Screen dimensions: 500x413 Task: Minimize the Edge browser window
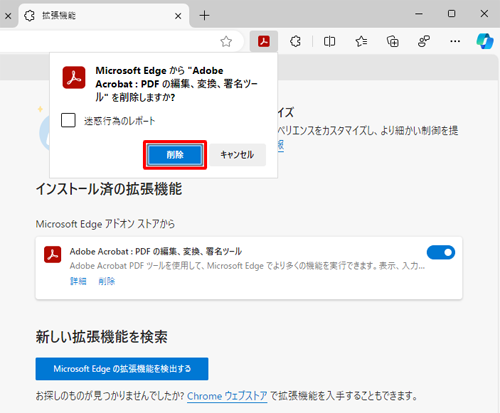[x=419, y=14]
